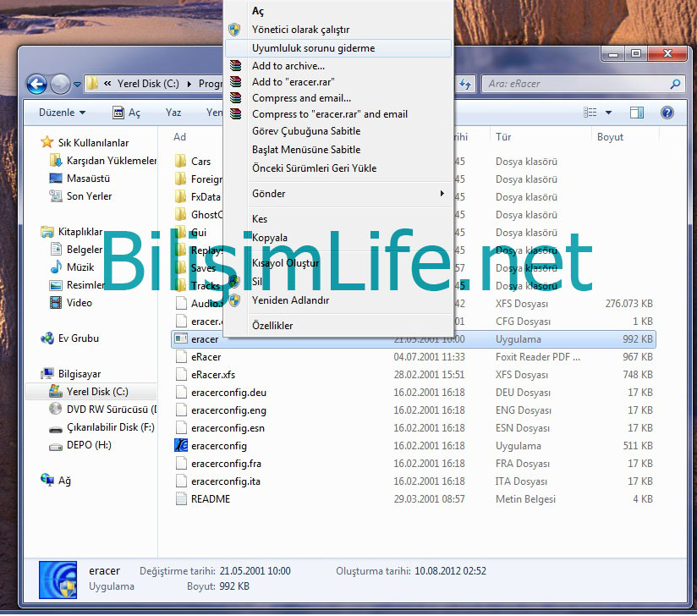Select Uyumluluk sorunu giderme menu entry
The height and width of the screenshot is (616, 697).
338,48
